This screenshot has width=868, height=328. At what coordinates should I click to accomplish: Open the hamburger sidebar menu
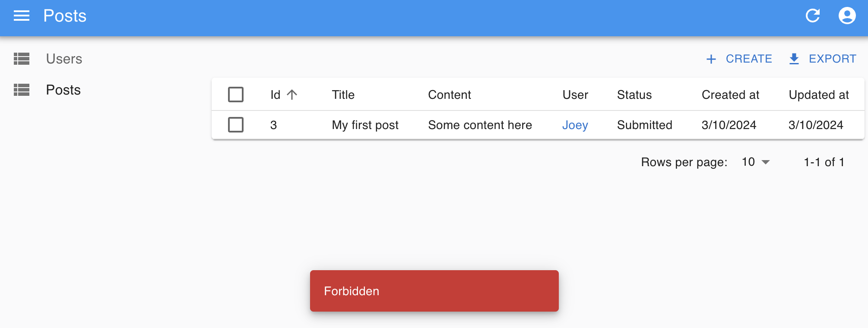[21, 16]
